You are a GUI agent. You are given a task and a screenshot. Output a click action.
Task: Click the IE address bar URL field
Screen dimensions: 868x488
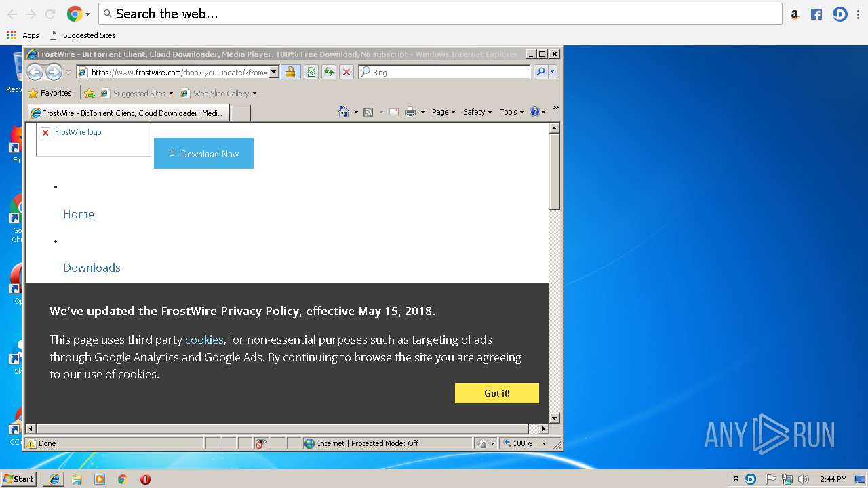[172, 73]
